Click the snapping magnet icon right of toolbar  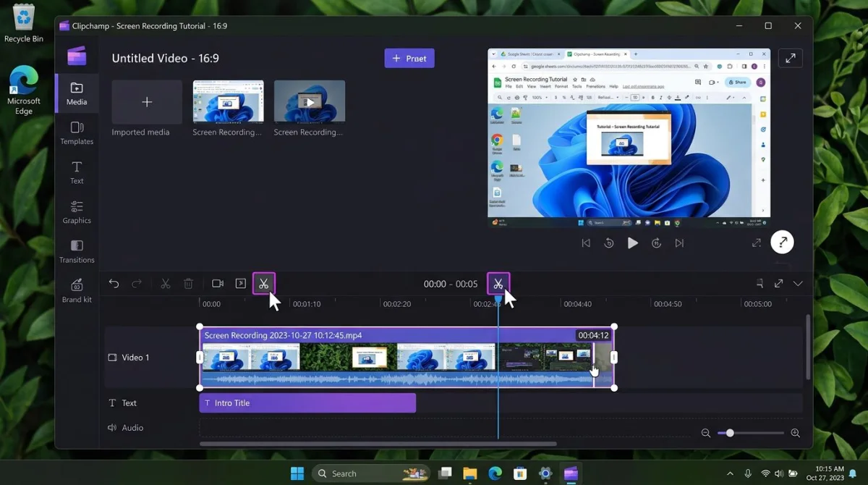[759, 284]
